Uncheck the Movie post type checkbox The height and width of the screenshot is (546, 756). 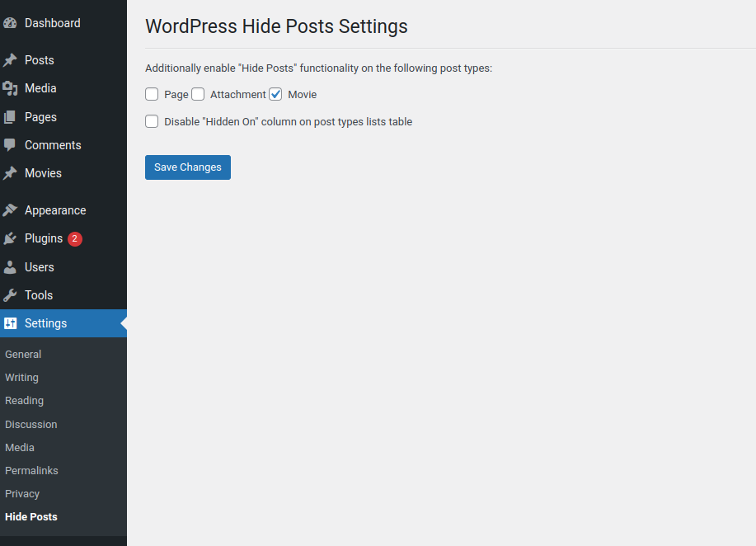(x=275, y=94)
